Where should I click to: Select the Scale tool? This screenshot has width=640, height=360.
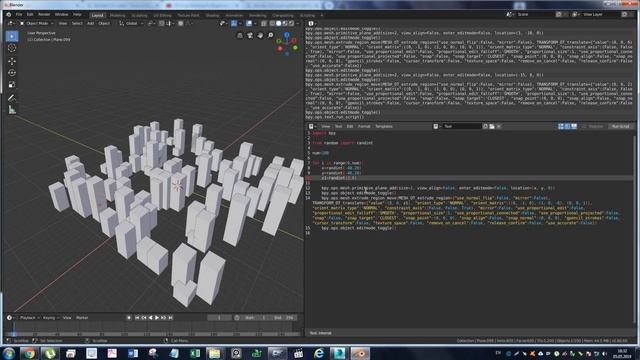(x=12, y=84)
